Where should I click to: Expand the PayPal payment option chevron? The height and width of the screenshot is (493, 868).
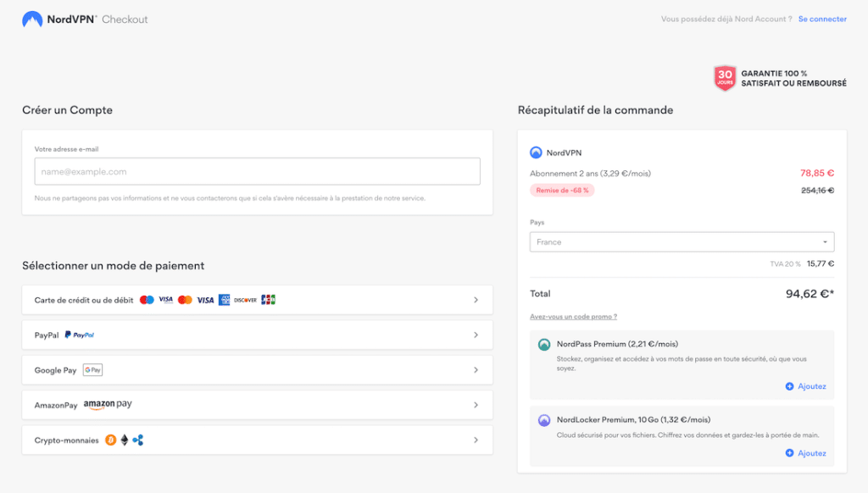(476, 335)
